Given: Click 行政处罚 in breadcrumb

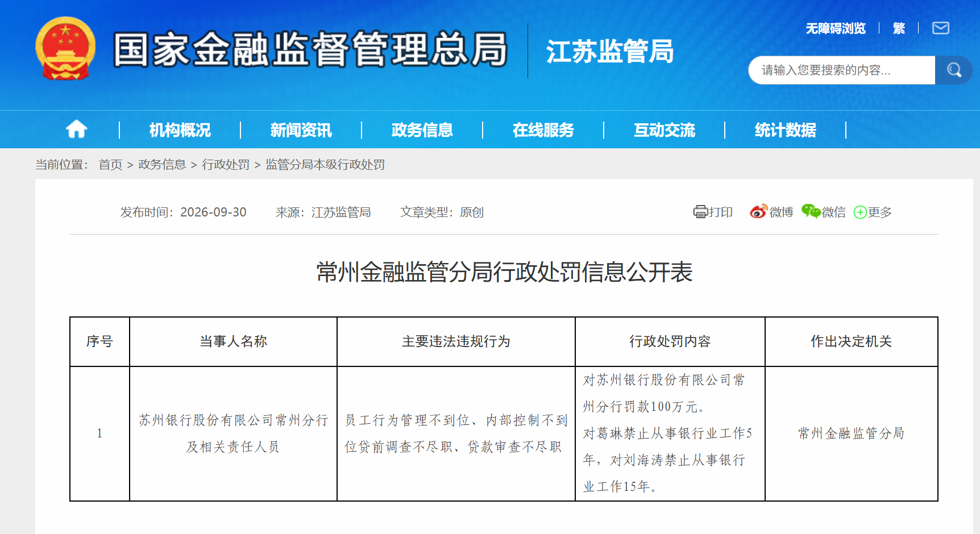Looking at the screenshot, I should (226, 165).
